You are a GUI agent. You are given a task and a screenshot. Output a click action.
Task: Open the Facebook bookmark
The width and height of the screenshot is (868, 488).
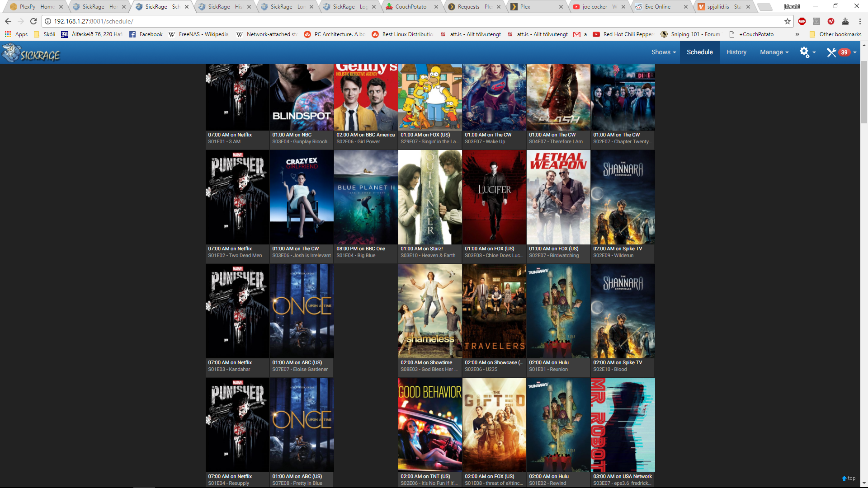coord(146,34)
